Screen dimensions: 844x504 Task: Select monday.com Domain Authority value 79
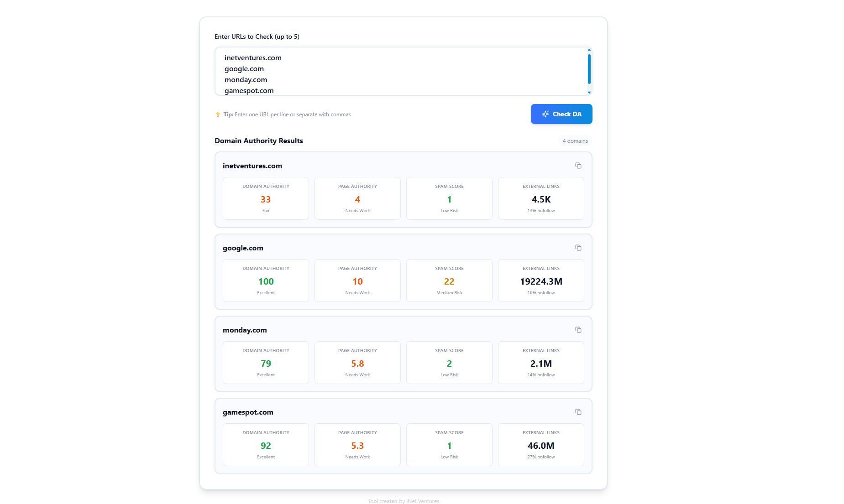[x=266, y=364]
